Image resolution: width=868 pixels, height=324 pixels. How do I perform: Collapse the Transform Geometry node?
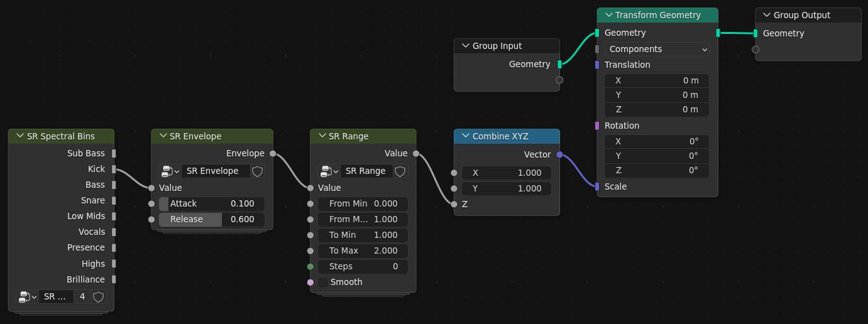(x=608, y=15)
